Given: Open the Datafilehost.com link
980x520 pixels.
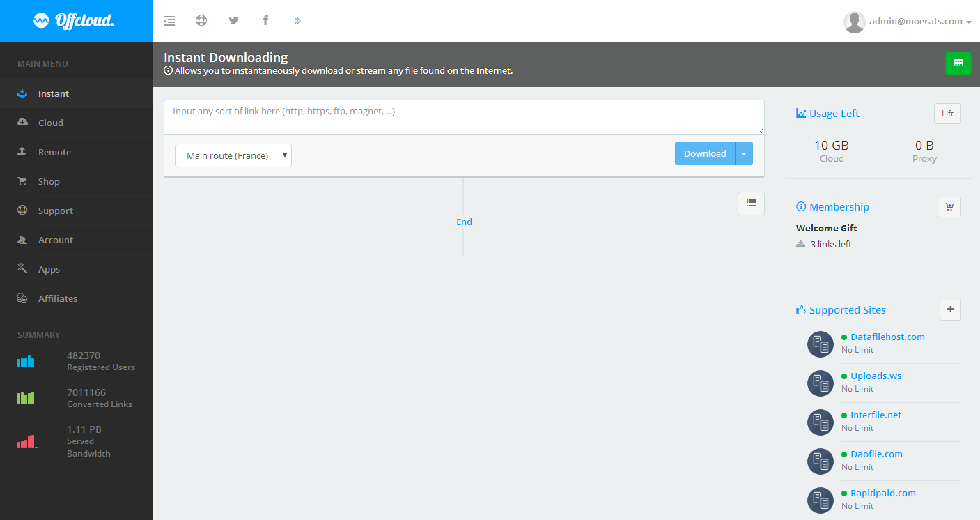Looking at the screenshot, I should (887, 337).
